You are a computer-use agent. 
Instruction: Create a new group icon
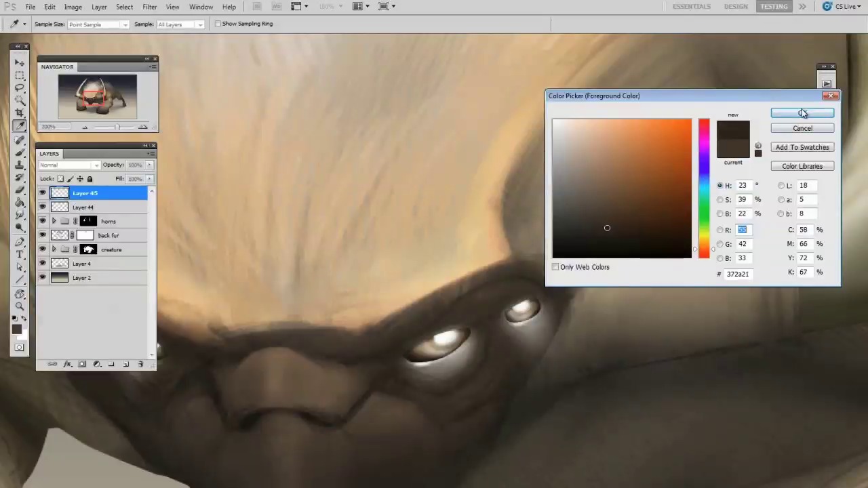point(111,364)
